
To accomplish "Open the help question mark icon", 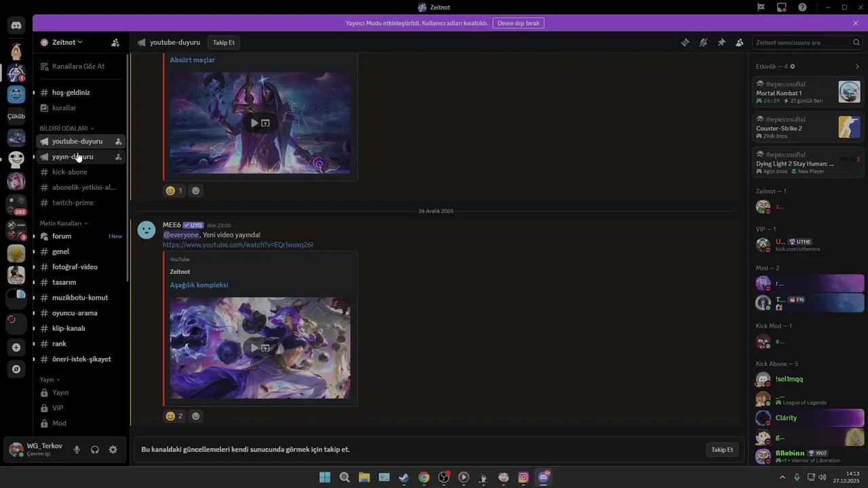I will 802,7.
